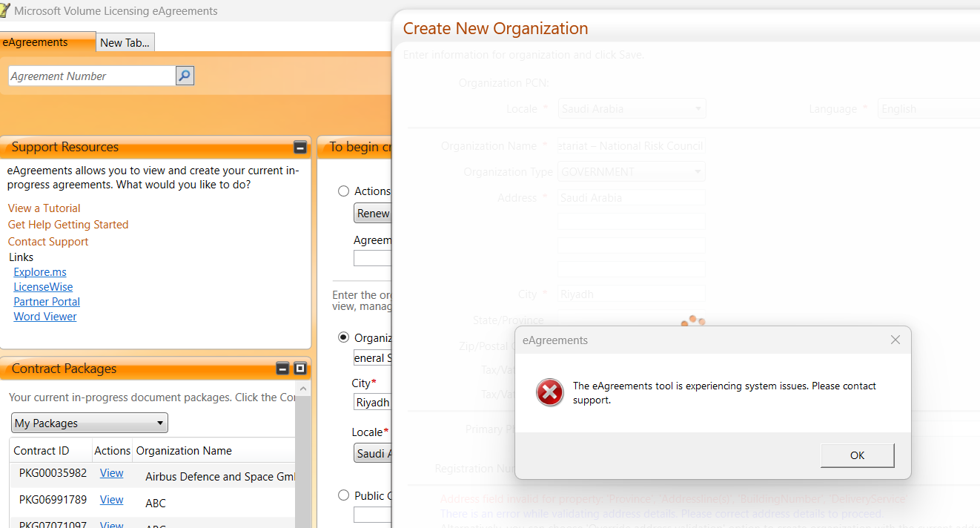980x528 pixels.
Task: Open Get Help Getting Started link
Action: [x=68, y=225]
